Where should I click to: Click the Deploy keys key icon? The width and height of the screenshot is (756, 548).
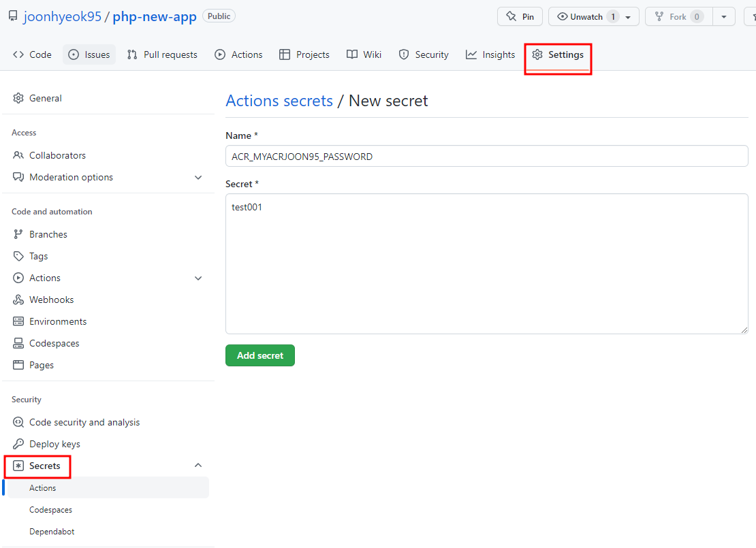point(18,444)
